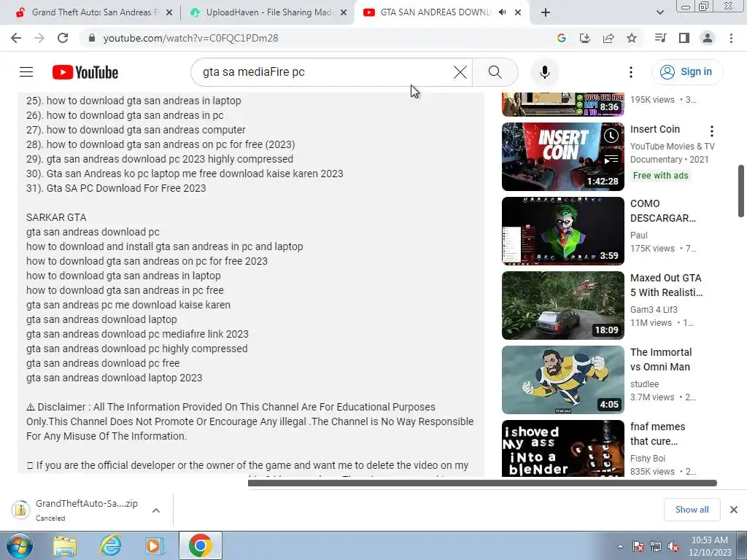747x560 pixels.
Task: Open the fnaf memes video thumbnail
Action: tap(562, 448)
